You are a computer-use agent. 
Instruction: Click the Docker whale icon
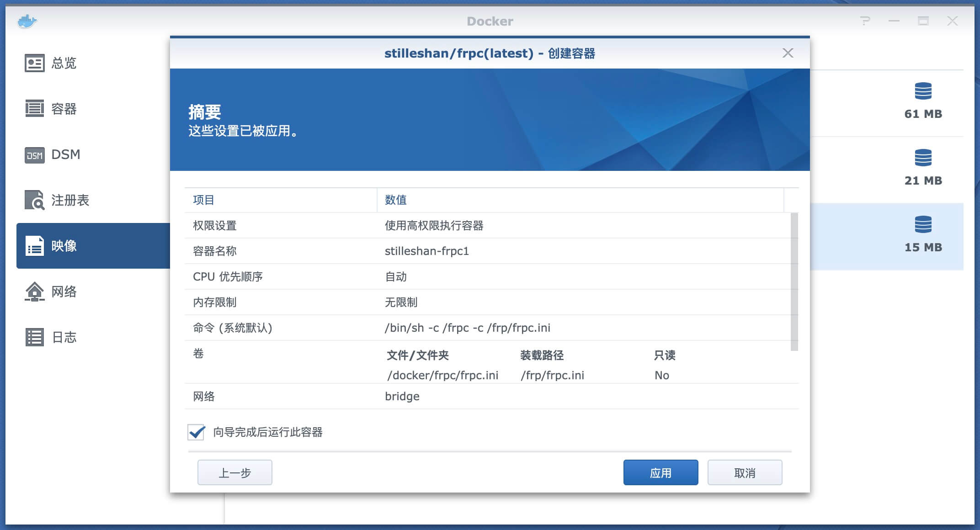(x=27, y=21)
